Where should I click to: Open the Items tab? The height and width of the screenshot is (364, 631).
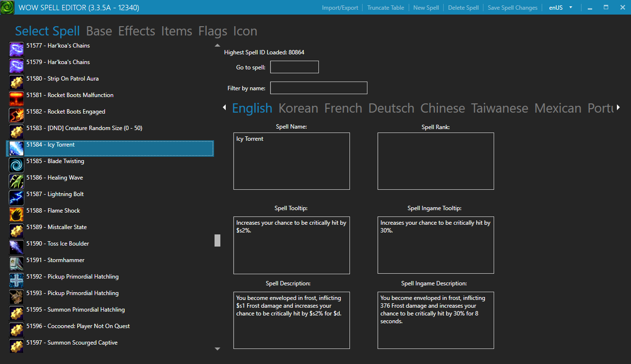coord(177,31)
